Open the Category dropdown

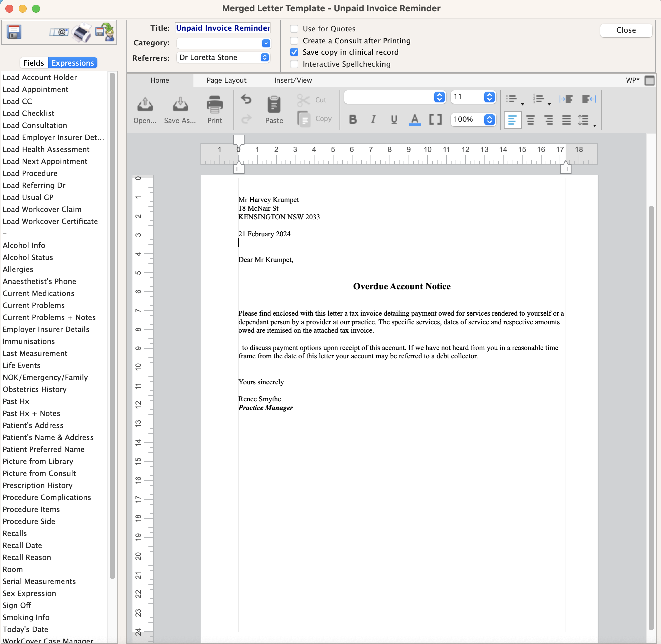coord(266,43)
